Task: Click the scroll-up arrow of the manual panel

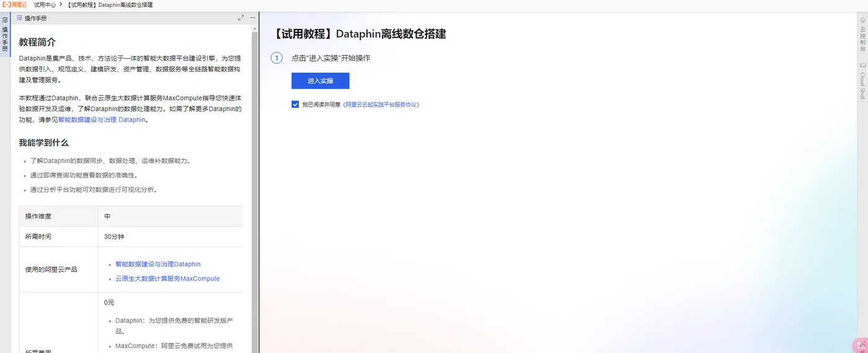Action: pyautogui.click(x=254, y=28)
